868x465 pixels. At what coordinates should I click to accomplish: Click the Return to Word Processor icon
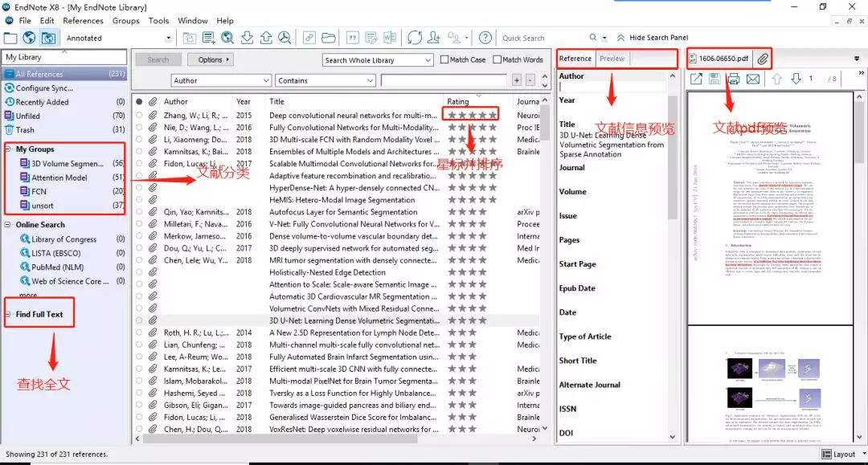(x=390, y=38)
